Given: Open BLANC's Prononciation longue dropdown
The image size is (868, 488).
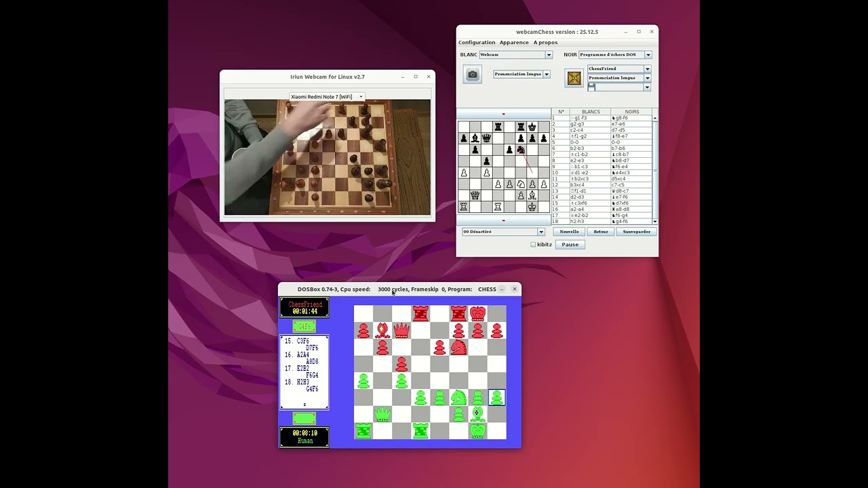Looking at the screenshot, I should click(x=521, y=74).
